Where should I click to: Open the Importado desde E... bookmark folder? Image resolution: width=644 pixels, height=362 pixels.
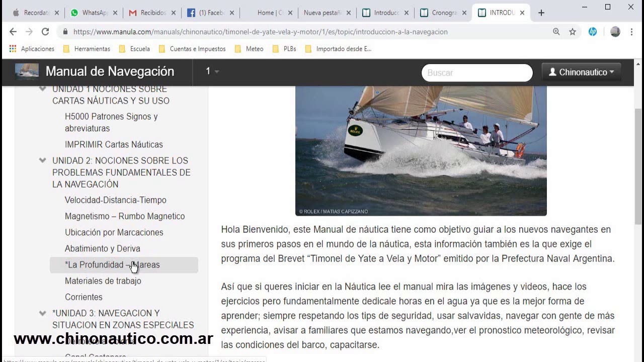coord(338,49)
